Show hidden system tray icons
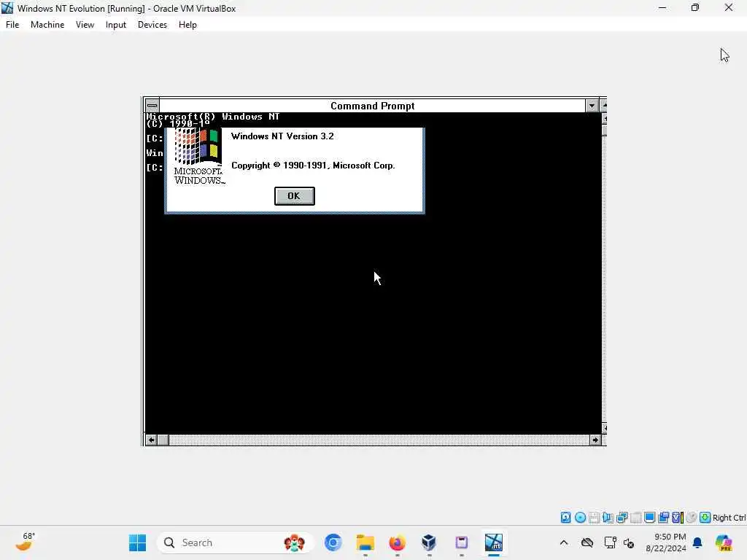 564,542
